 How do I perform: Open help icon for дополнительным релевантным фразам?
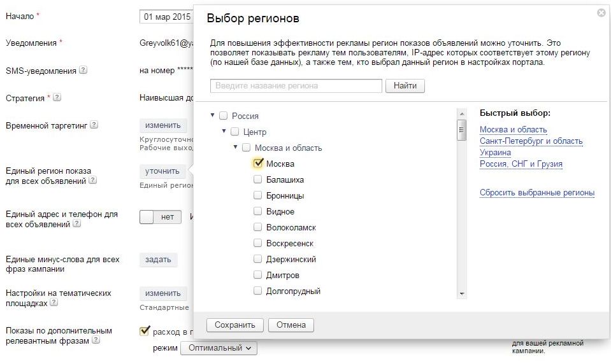tap(96, 340)
